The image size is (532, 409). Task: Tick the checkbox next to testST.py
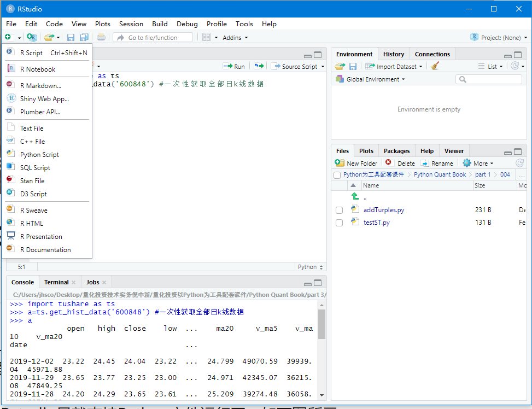[x=339, y=223]
